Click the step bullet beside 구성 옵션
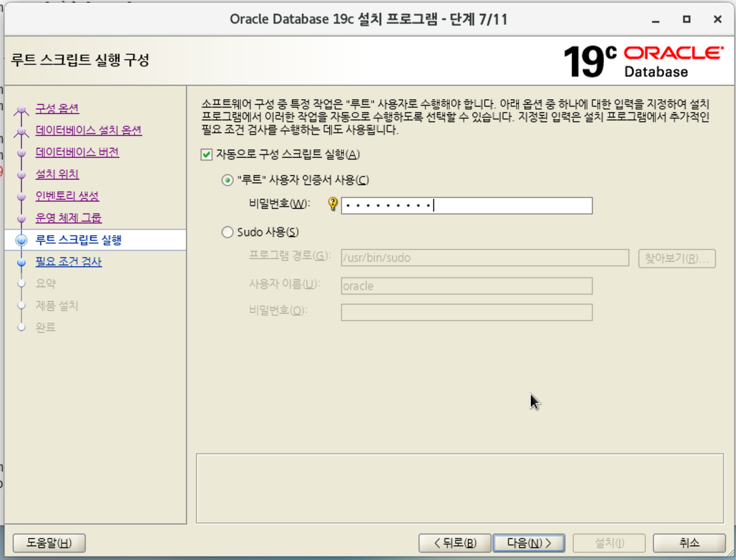Image resolution: width=736 pixels, height=560 pixels. [x=21, y=109]
